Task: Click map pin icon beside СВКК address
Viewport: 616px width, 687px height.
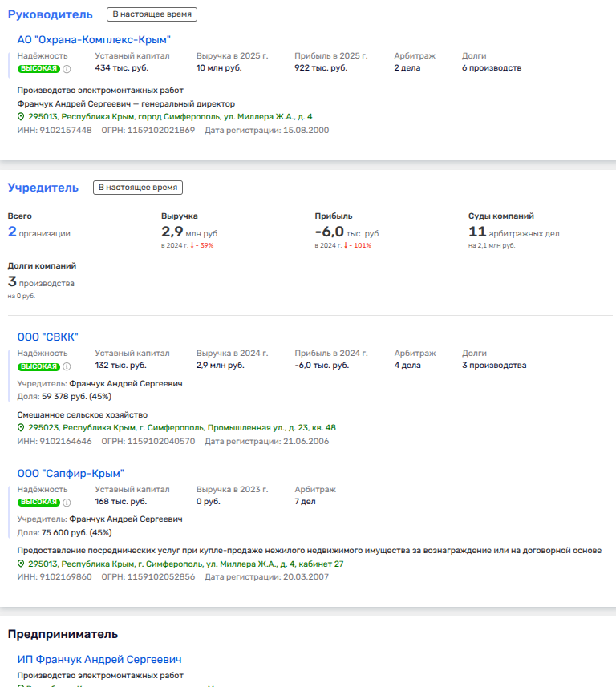Action: [x=21, y=428]
